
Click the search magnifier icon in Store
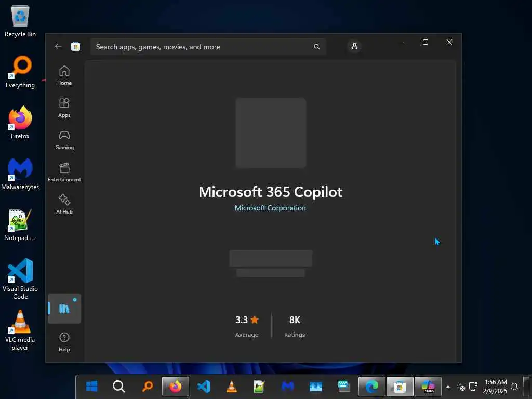tap(316, 47)
